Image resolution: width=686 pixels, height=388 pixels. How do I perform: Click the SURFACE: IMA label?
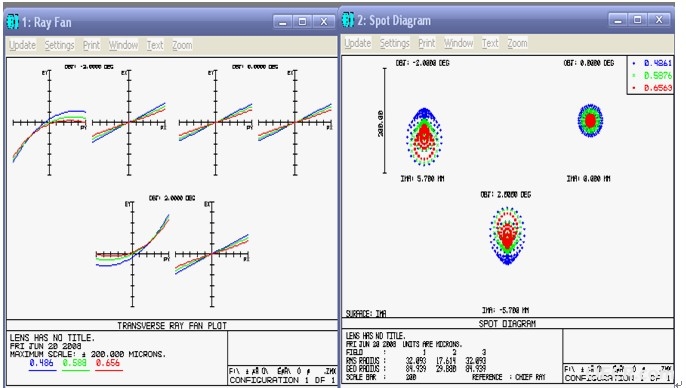tap(366, 314)
